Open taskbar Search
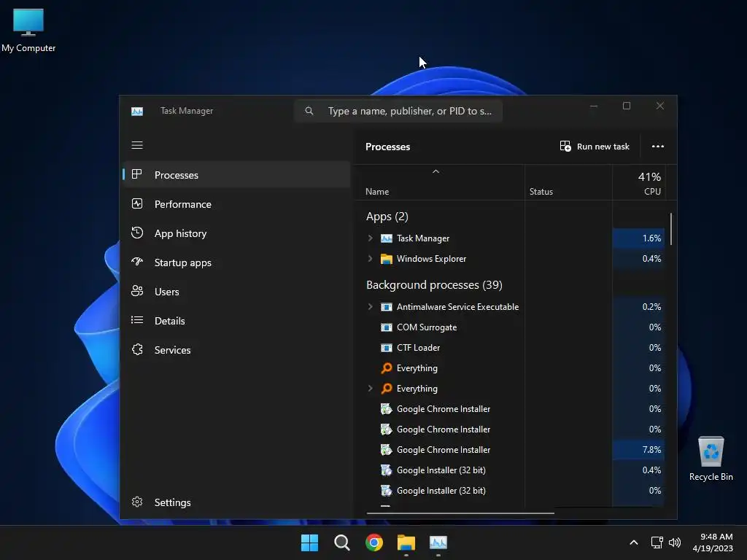The height and width of the screenshot is (560, 747). tap(342, 542)
